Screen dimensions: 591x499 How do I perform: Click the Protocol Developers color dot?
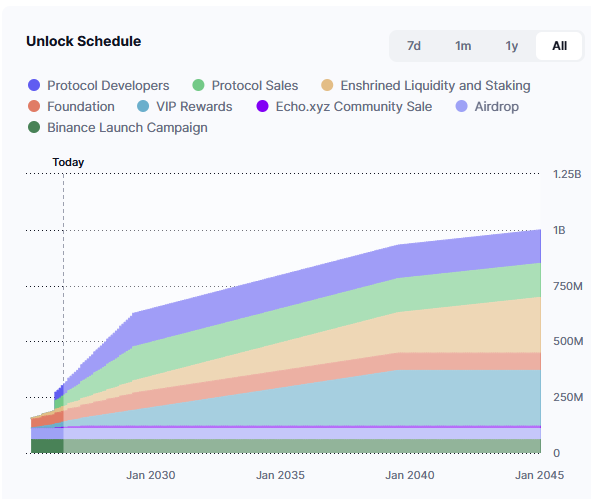(x=34, y=85)
